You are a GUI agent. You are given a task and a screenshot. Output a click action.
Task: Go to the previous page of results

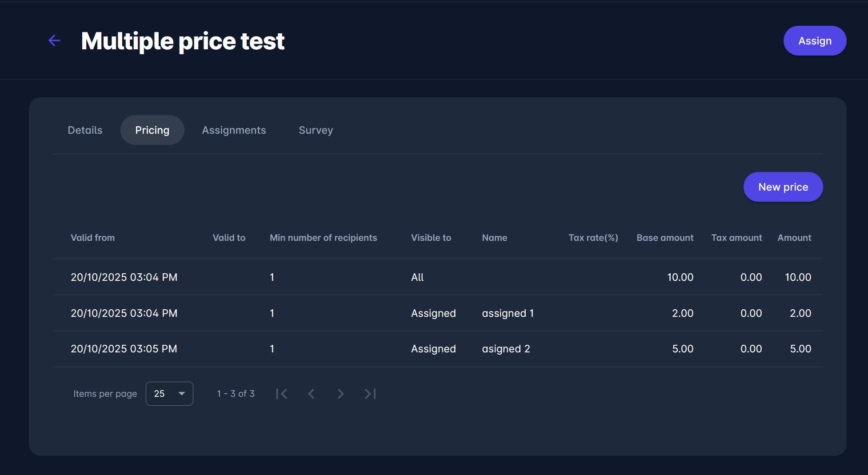point(311,394)
